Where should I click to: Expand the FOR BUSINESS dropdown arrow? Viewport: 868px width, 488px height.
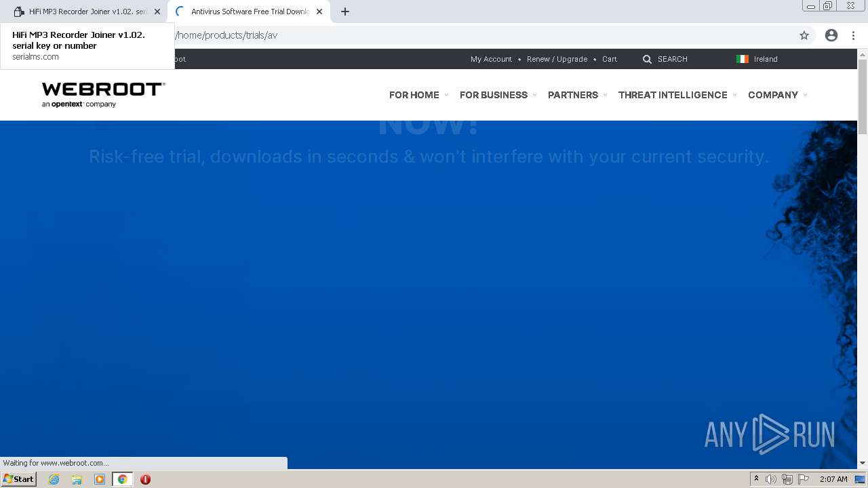click(x=534, y=95)
